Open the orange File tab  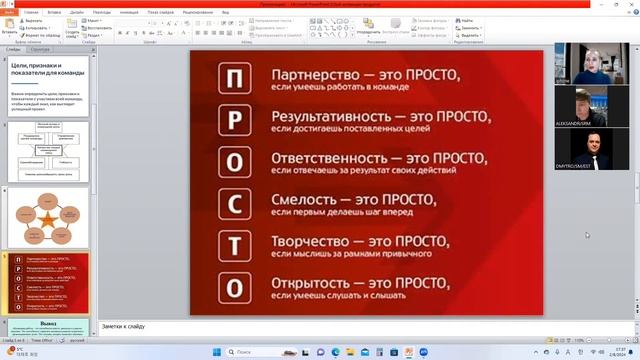pos(9,13)
